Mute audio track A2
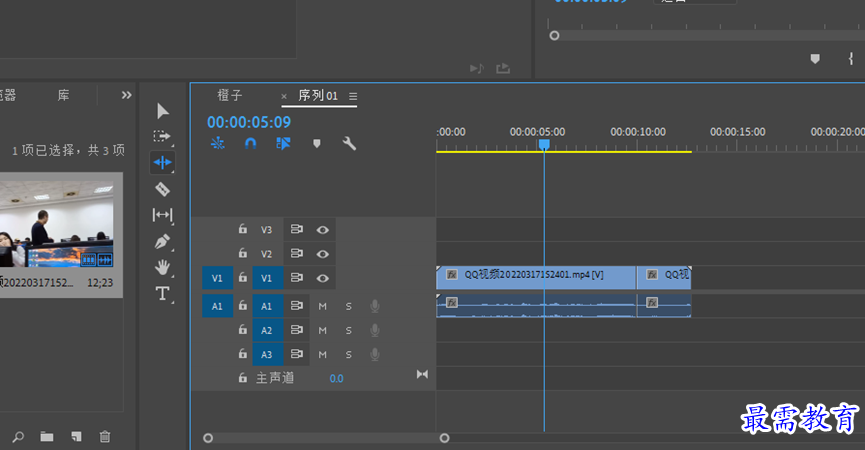 tap(323, 330)
